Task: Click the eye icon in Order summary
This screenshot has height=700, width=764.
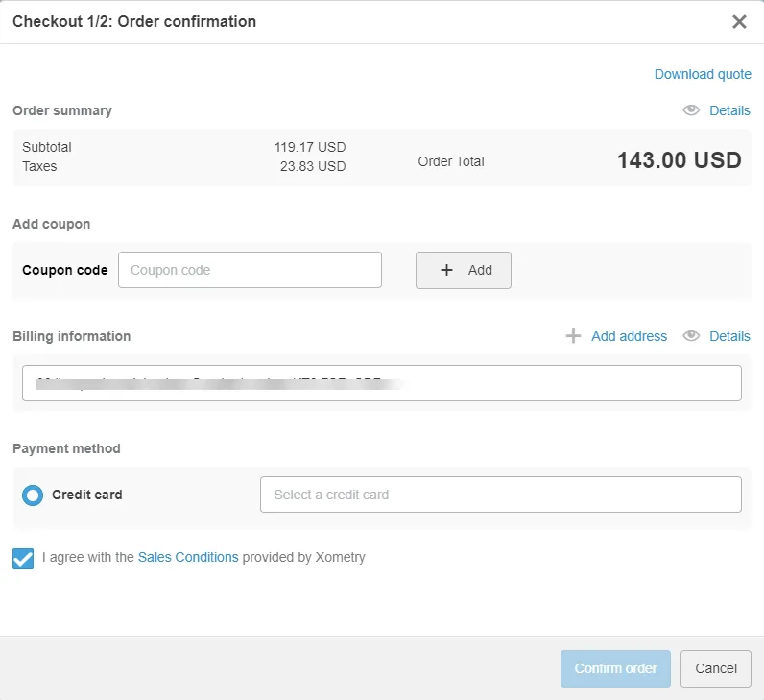Action: click(691, 110)
